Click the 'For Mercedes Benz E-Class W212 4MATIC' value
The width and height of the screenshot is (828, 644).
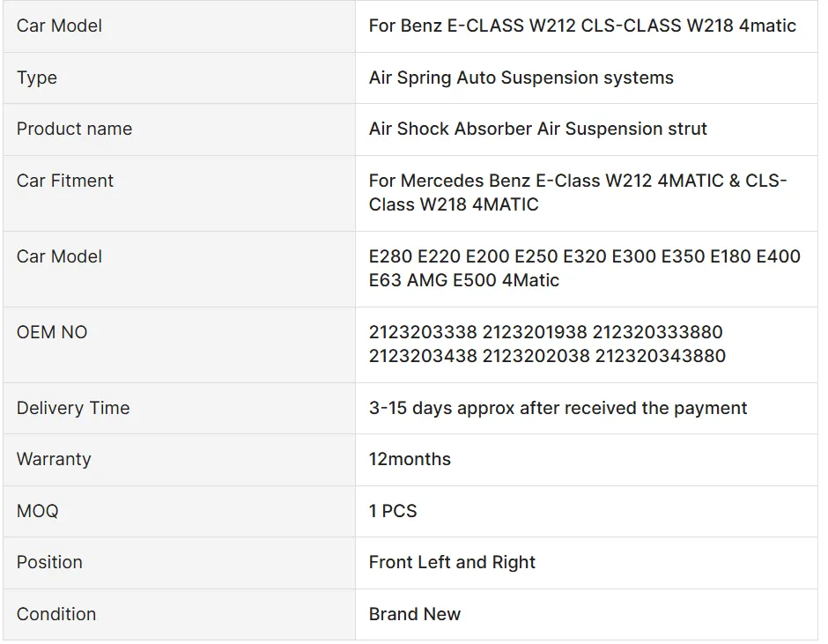(x=577, y=192)
